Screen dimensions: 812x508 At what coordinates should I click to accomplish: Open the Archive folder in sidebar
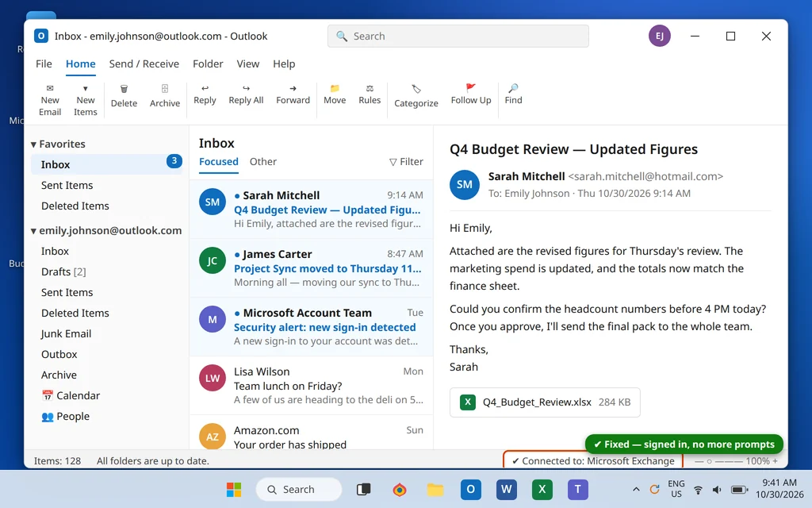coord(106,375)
